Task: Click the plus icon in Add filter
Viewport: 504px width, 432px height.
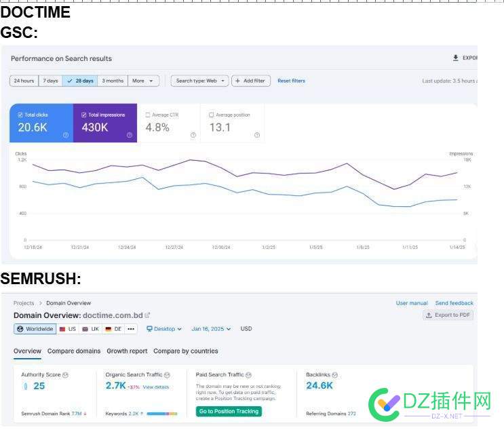Action: (237, 81)
